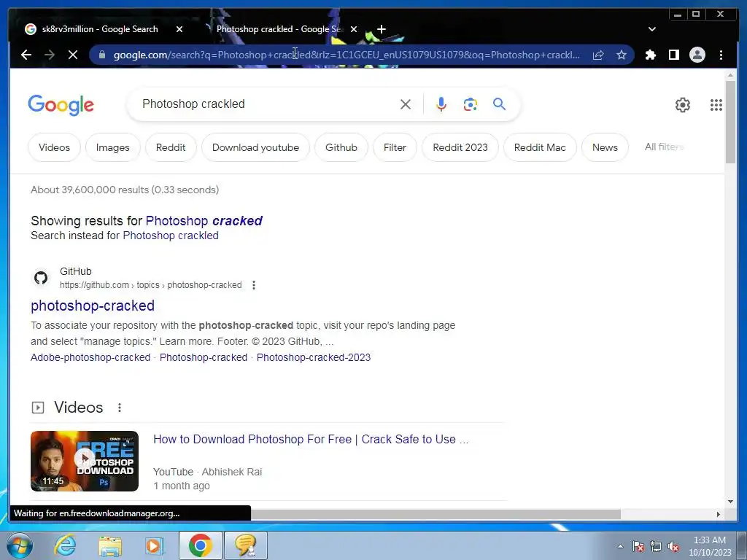Open the Extensions puzzle icon

650,55
